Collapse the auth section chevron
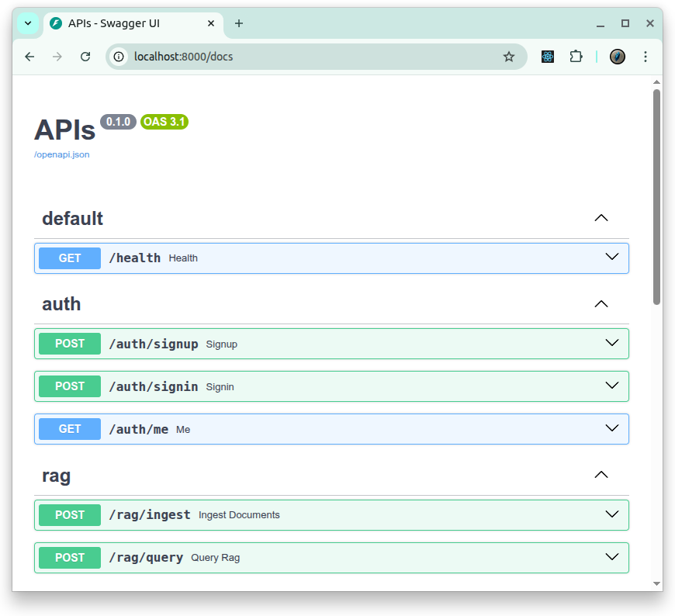The image size is (675, 616). pyautogui.click(x=601, y=304)
